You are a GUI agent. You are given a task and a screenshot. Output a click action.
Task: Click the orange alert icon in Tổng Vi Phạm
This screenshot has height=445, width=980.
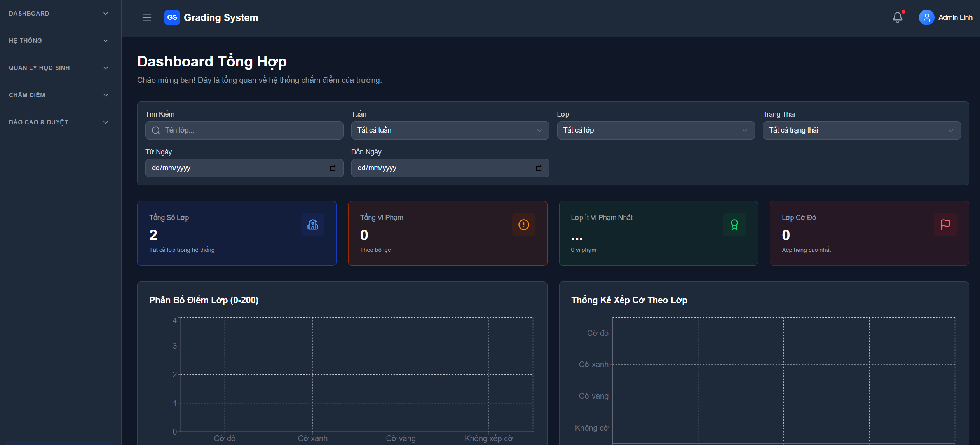coord(523,225)
